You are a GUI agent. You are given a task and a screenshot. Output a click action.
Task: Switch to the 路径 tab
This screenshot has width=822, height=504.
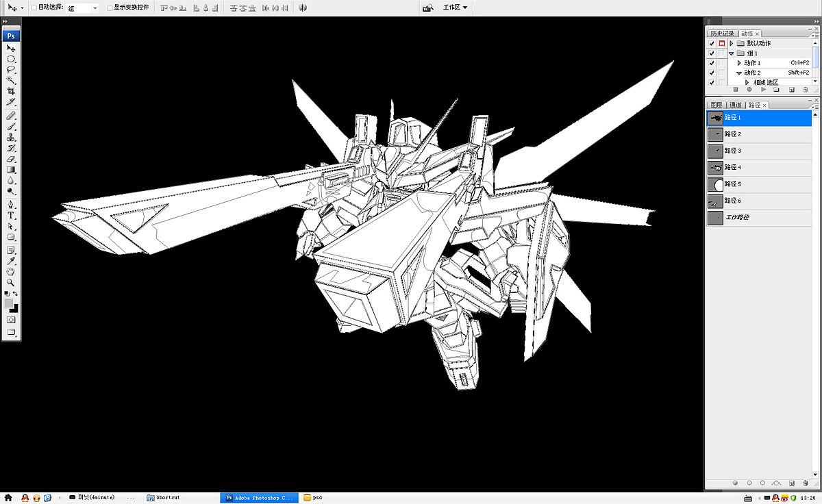(757, 105)
